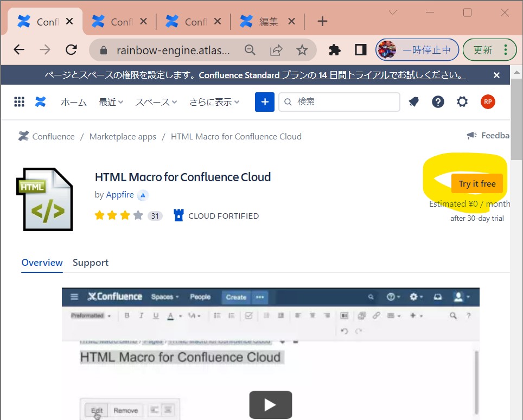This screenshot has height=420, width=523.
Task: Open the 31 reviews star rating
Action: [x=129, y=215]
